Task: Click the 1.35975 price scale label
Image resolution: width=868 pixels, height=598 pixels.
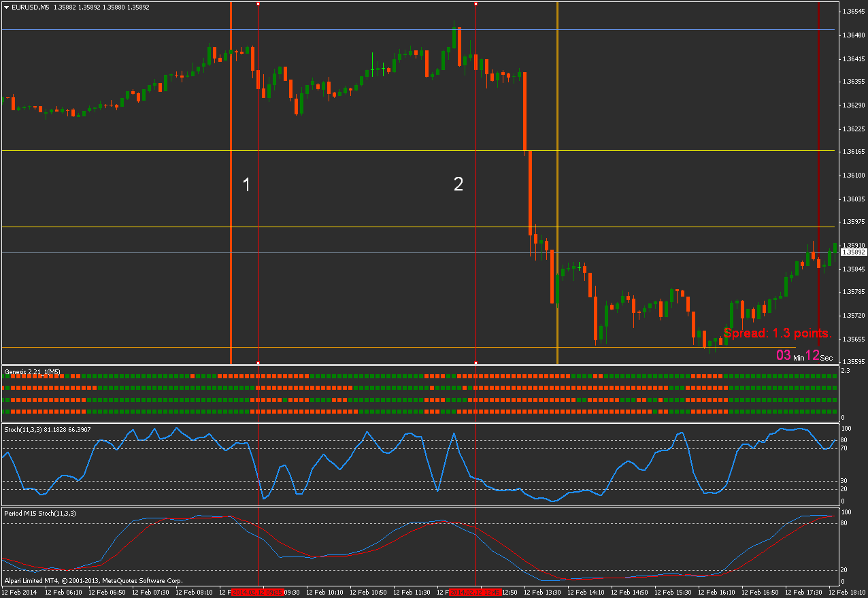Action: click(853, 222)
